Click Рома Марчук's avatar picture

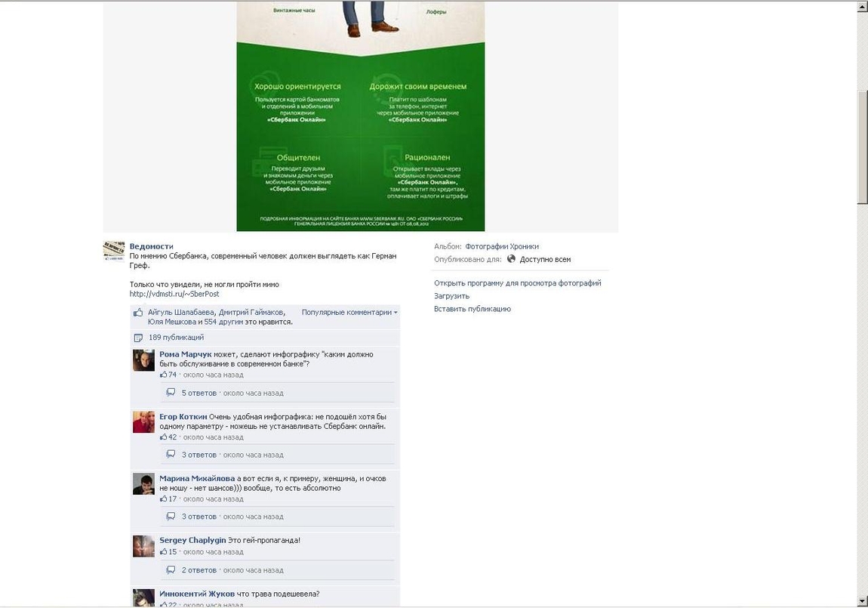143,360
